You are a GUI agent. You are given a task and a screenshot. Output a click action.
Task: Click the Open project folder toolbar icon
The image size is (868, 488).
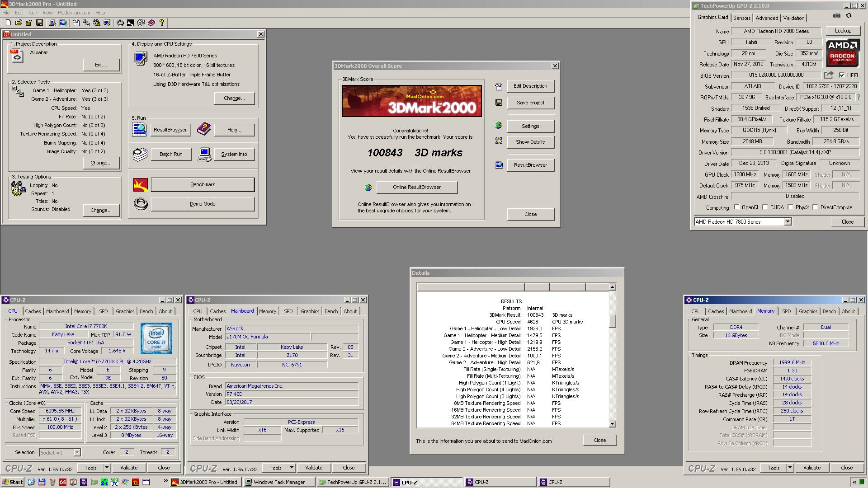[x=19, y=23]
